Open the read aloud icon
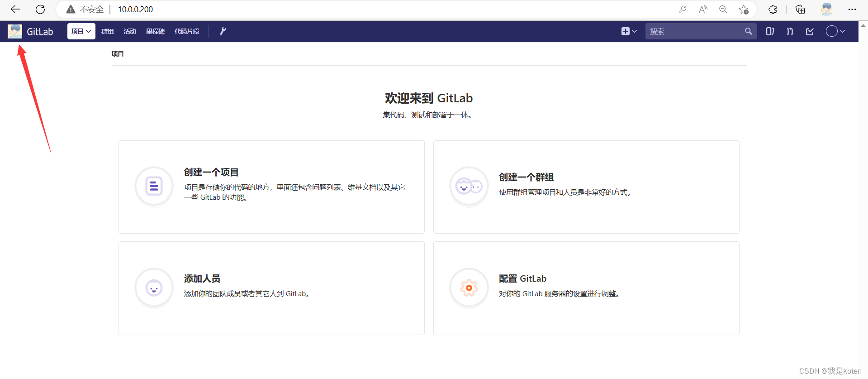 [x=703, y=9]
